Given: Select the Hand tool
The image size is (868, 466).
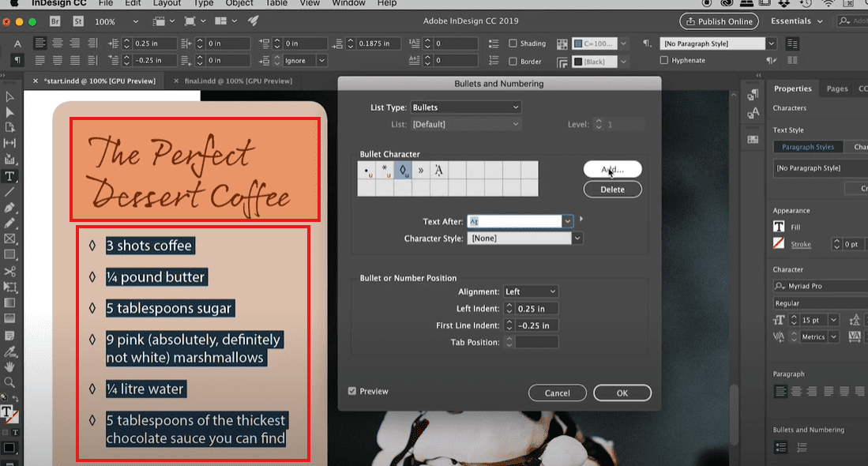Looking at the screenshot, I should coord(10,368).
